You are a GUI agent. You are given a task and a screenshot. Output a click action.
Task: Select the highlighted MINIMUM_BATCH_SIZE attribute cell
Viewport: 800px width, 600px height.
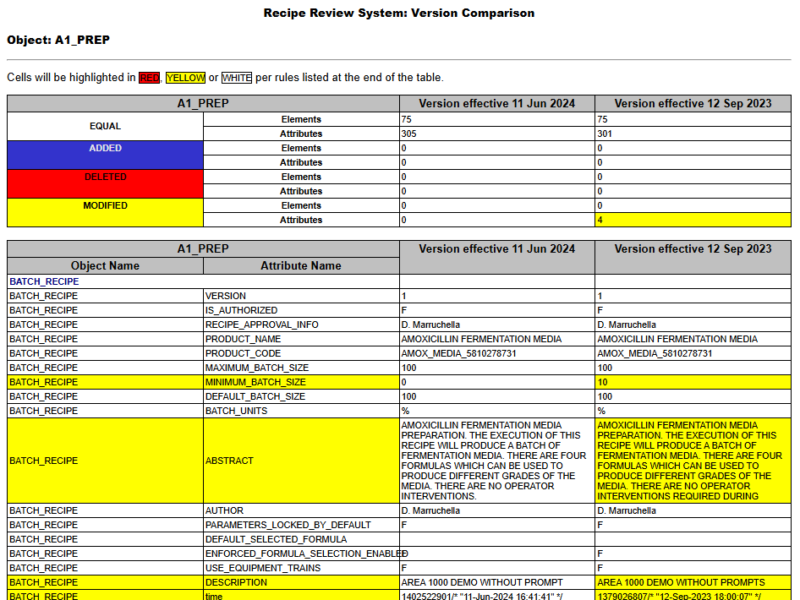pyautogui.click(x=301, y=382)
